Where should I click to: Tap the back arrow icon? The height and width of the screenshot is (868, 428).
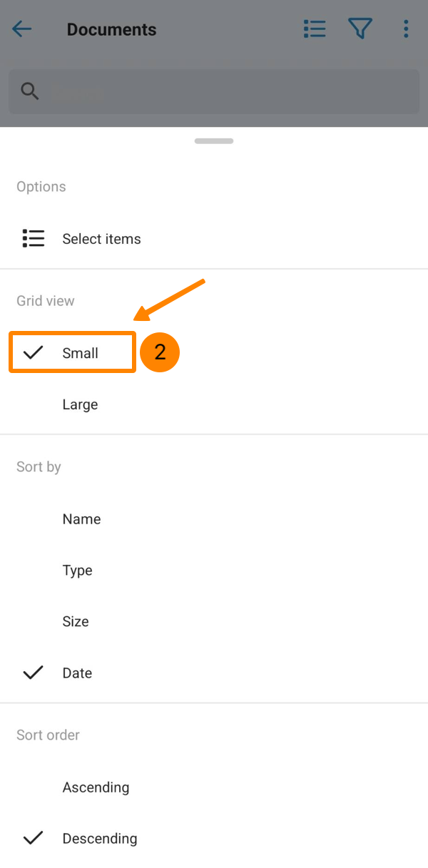pos(22,29)
